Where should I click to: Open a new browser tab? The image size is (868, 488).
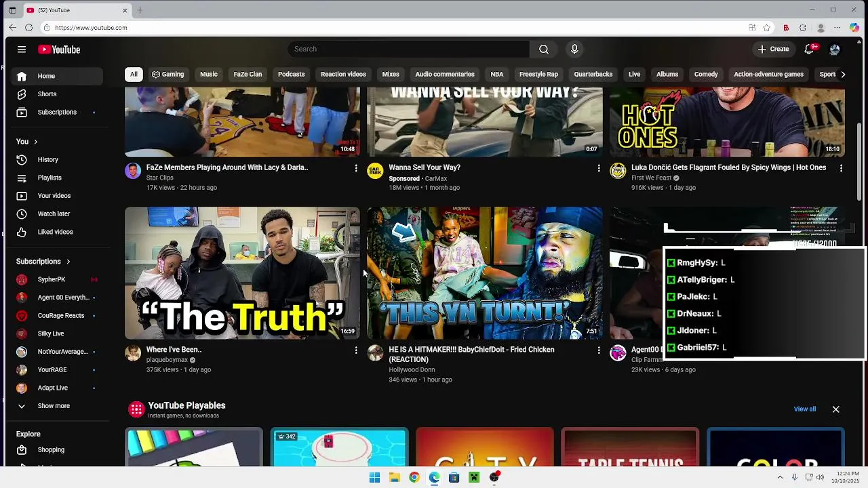click(x=140, y=10)
